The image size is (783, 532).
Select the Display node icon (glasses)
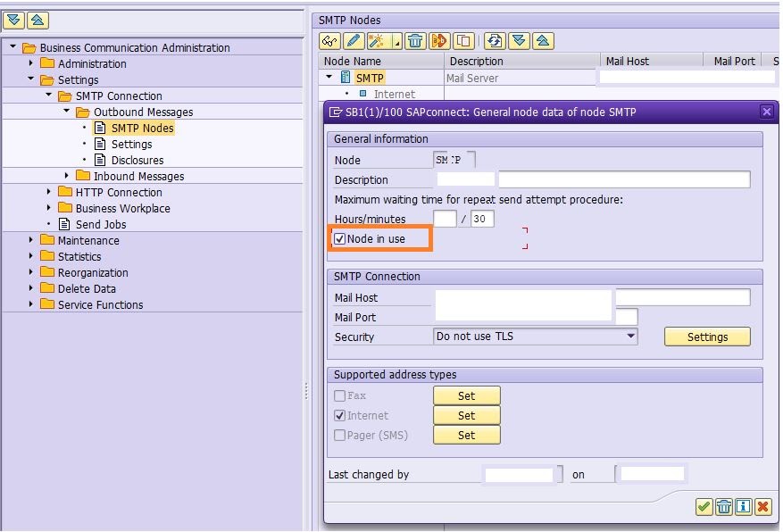point(329,41)
